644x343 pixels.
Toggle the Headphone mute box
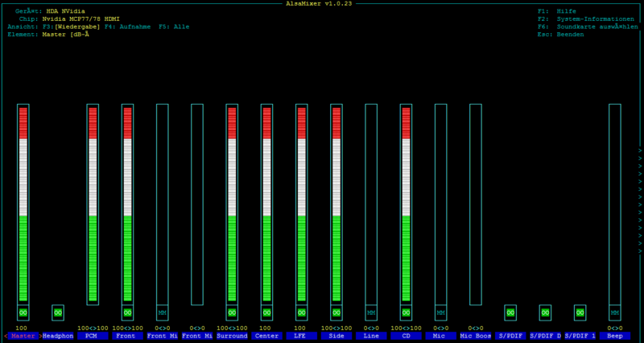tap(58, 312)
